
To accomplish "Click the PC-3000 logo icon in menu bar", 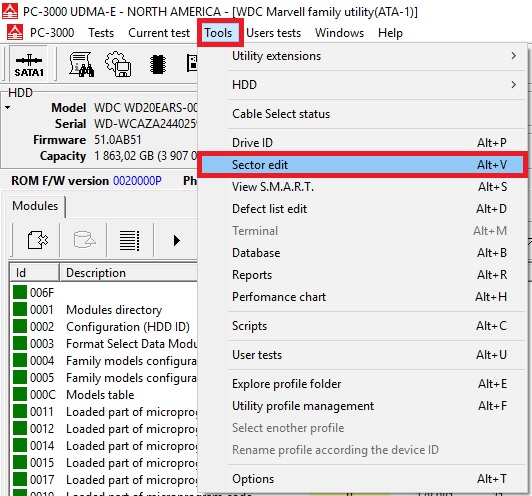I will (15, 33).
